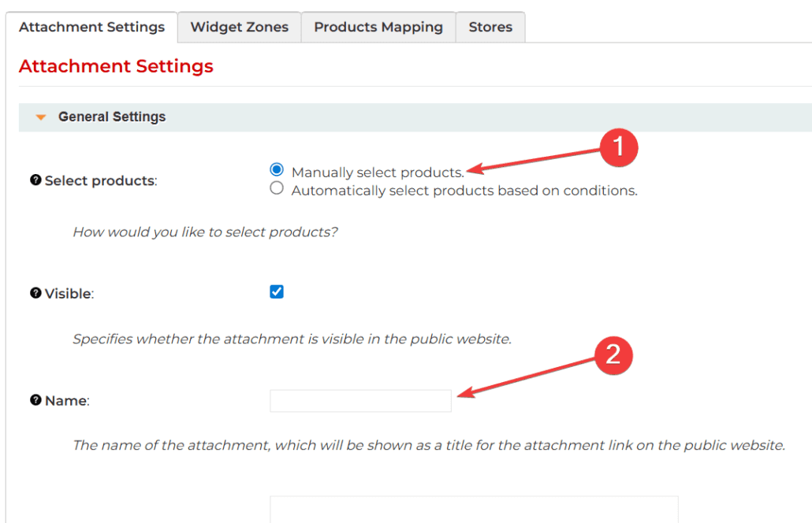Screen dimensions: 812x523
Task: Uncheck the Visible checkbox
Action: point(277,291)
